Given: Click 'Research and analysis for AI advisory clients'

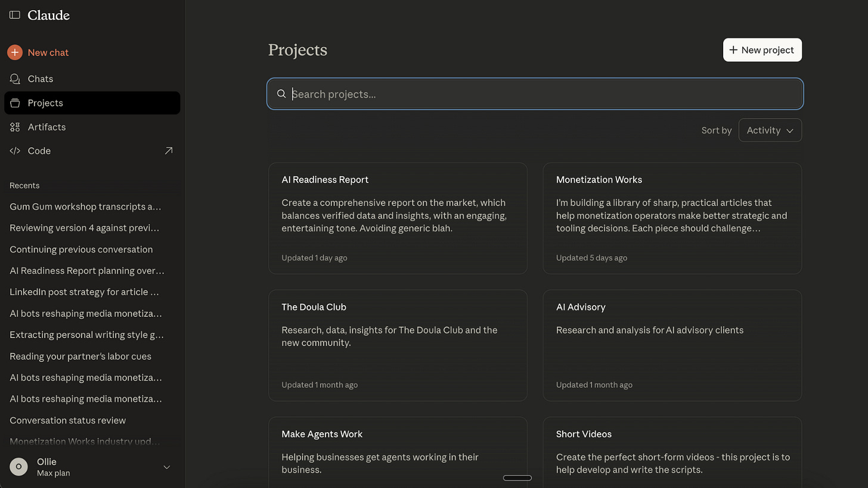Looking at the screenshot, I should (650, 330).
